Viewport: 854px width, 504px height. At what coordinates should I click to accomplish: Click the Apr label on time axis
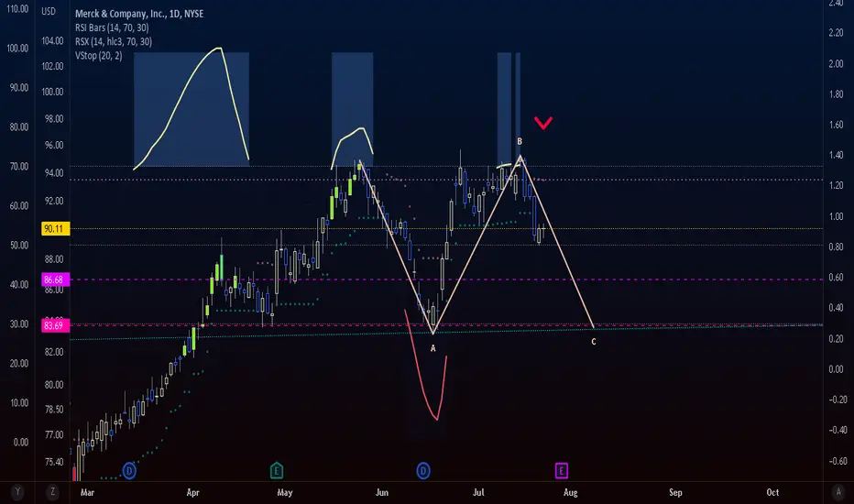pos(192,492)
